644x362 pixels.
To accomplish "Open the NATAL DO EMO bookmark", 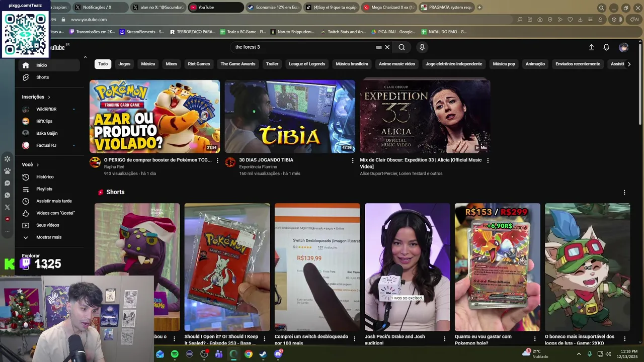I will (x=444, y=32).
